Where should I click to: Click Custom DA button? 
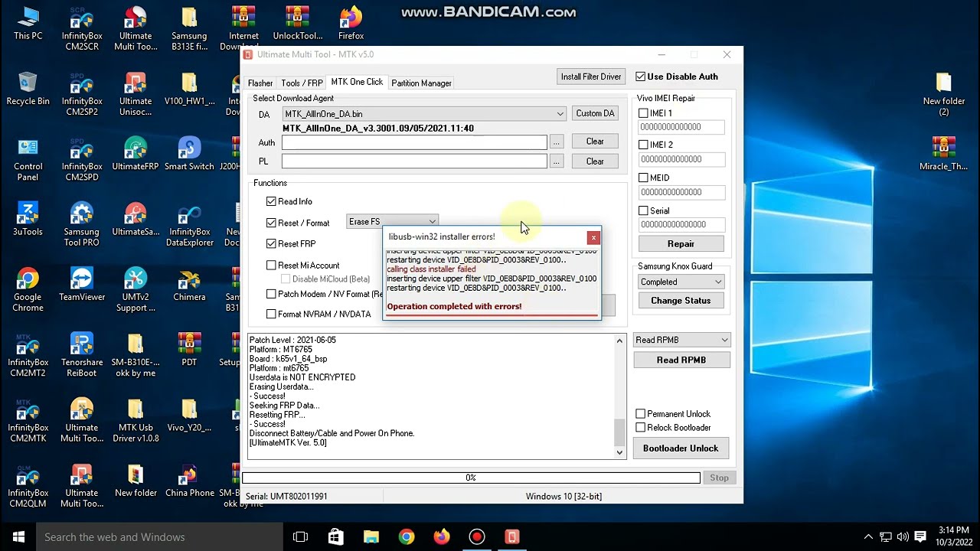[x=595, y=113]
